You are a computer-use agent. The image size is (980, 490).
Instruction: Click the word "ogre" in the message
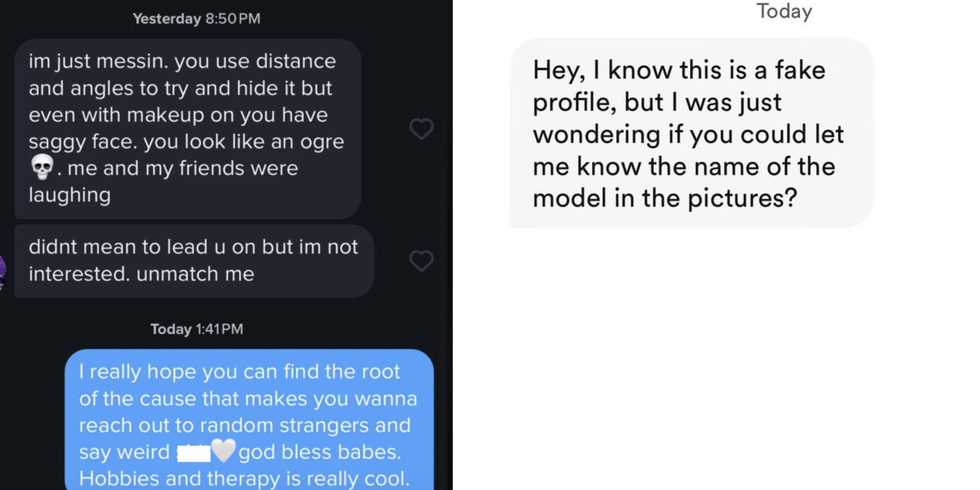[x=322, y=142]
